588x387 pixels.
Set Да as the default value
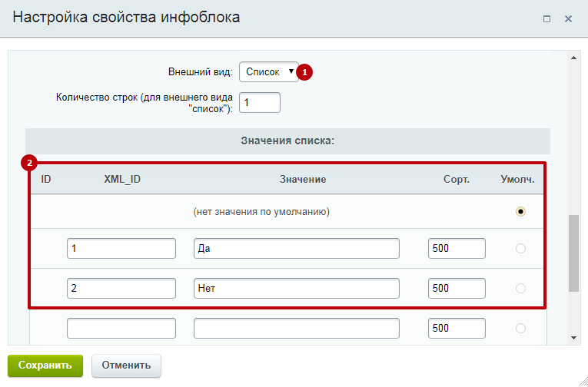520,248
